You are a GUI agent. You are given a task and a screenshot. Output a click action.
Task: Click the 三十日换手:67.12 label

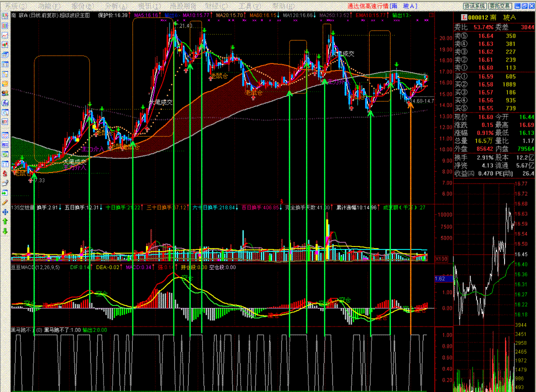click(166, 207)
